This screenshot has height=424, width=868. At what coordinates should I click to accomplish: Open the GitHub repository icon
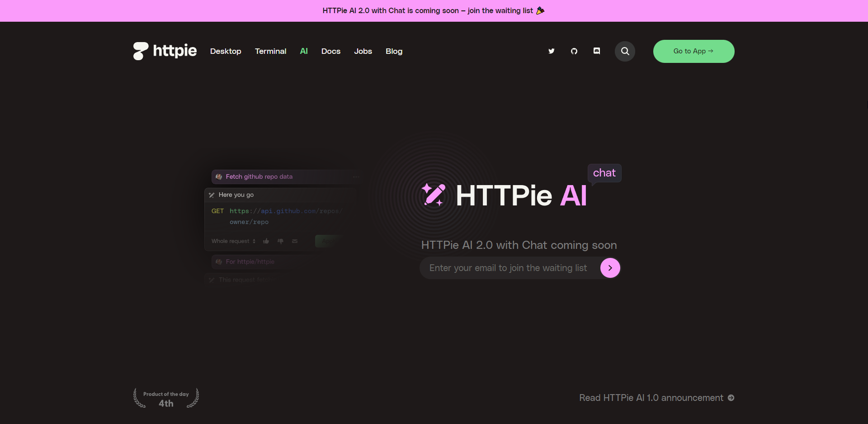574,51
